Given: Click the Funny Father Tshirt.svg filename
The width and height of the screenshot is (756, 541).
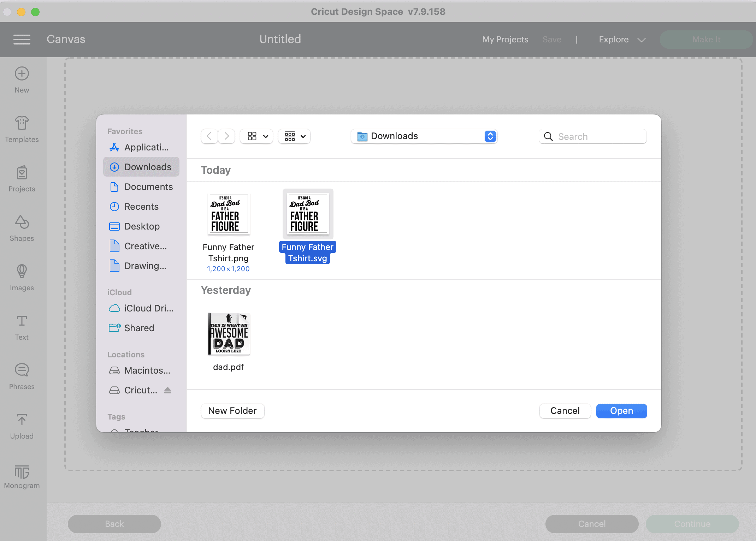Looking at the screenshot, I should point(308,253).
